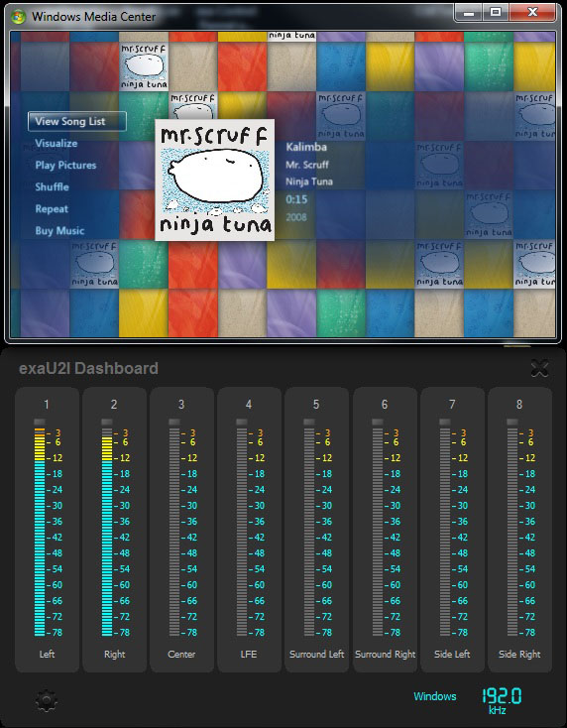Click the Windows Media Center logo icon
The image size is (567, 728).
point(19,17)
